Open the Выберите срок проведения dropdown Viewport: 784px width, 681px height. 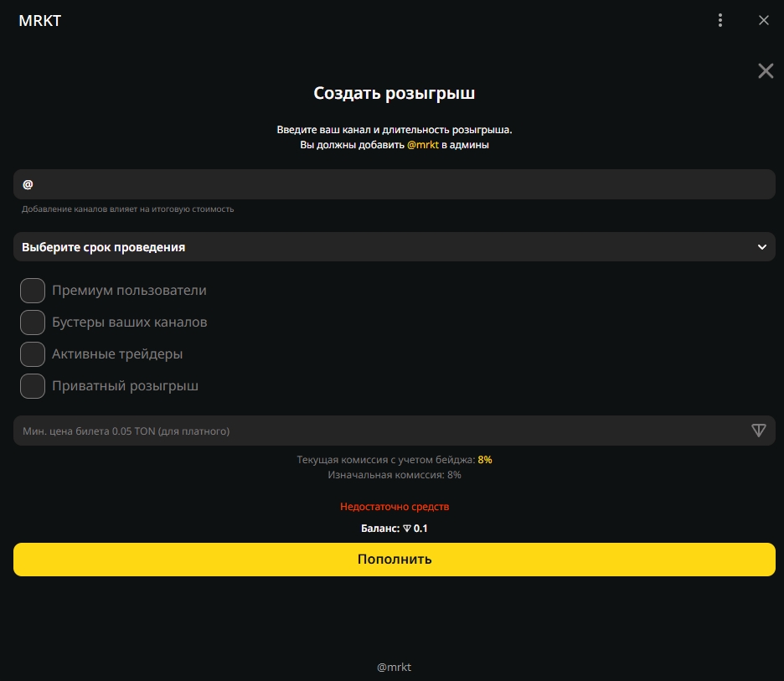[x=394, y=247]
